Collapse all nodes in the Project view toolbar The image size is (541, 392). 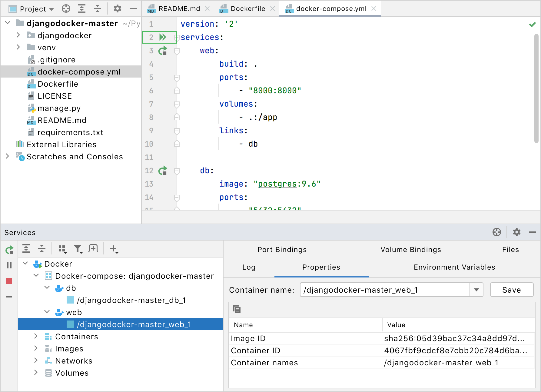(x=97, y=8)
